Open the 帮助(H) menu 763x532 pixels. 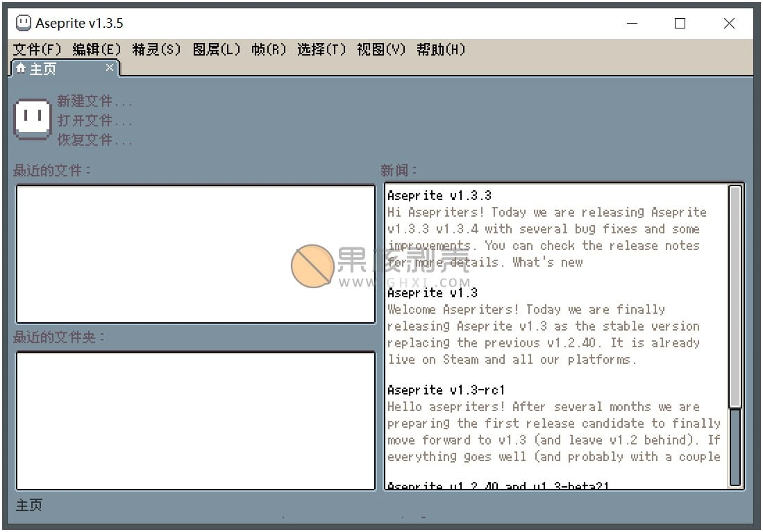pyautogui.click(x=441, y=49)
